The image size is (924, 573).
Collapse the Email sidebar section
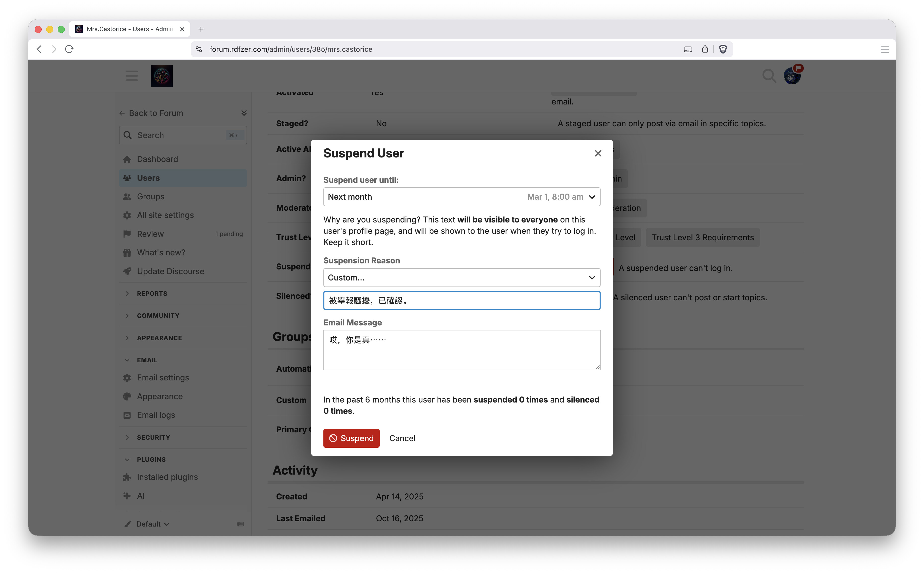click(147, 360)
